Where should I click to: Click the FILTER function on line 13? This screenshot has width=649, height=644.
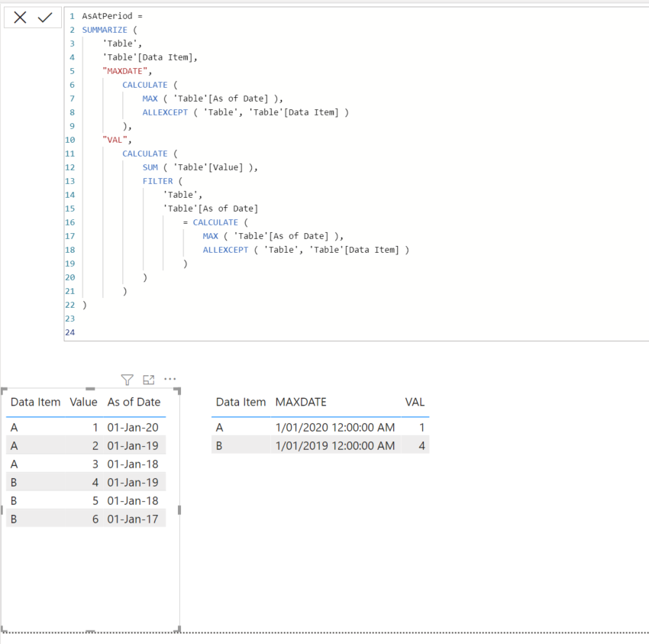[158, 181]
